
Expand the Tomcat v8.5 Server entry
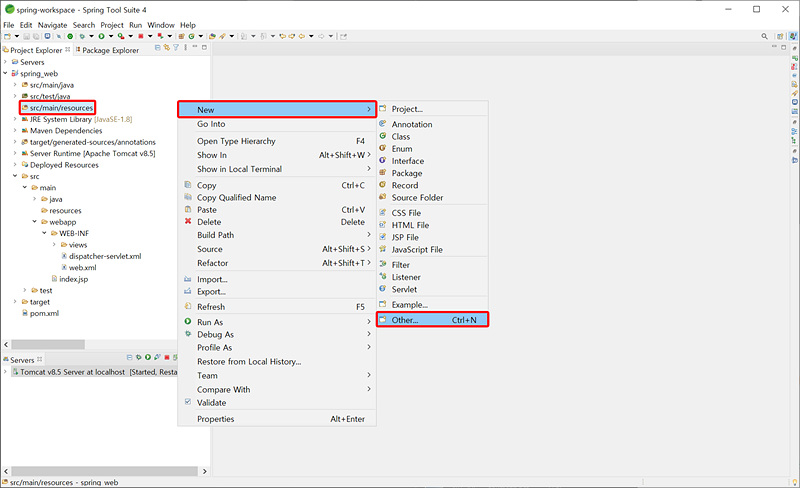[x=5, y=372]
